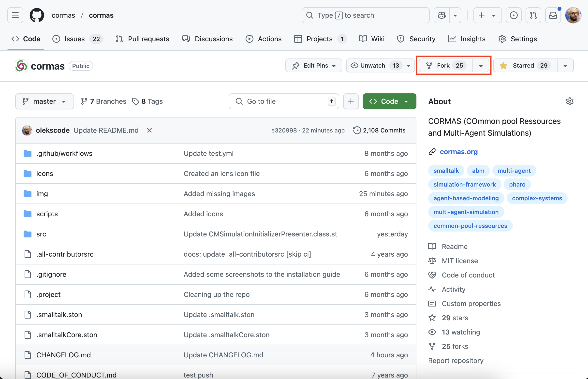Open global issues icon in header
Image resolution: width=588 pixels, height=379 pixels.
tap(514, 15)
